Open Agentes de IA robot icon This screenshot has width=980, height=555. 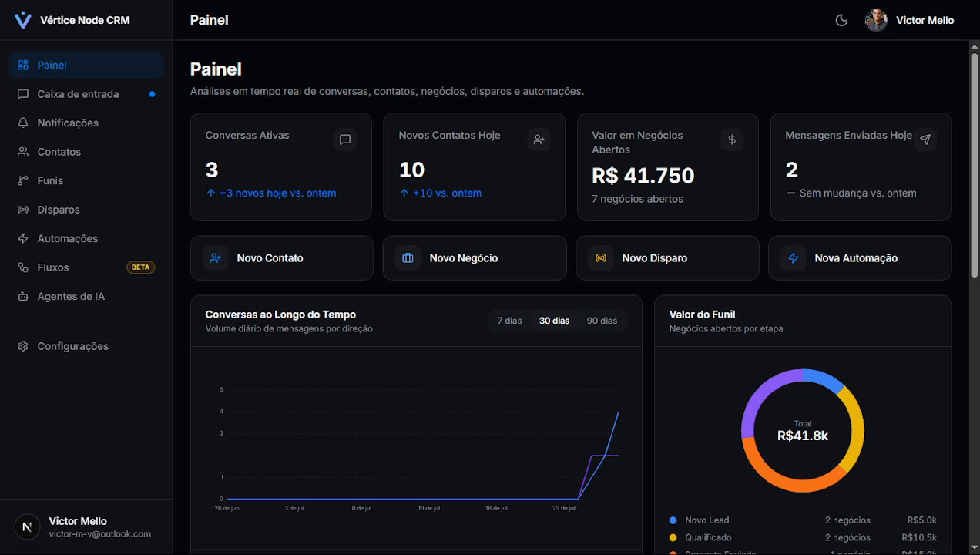pyautogui.click(x=23, y=296)
